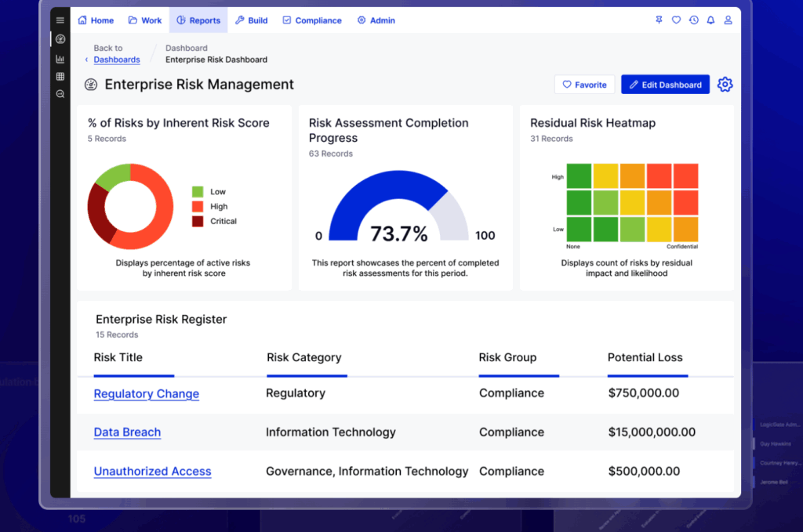The image size is (803, 532).
Task: Click heart favorites icon in top bar
Action: [x=676, y=20]
